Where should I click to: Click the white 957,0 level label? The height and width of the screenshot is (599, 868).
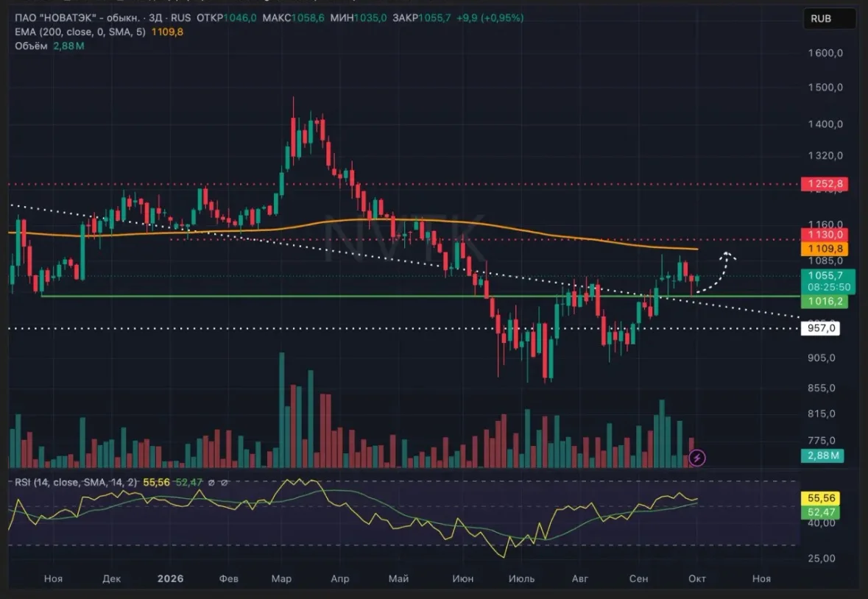click(x=820, y=328)
